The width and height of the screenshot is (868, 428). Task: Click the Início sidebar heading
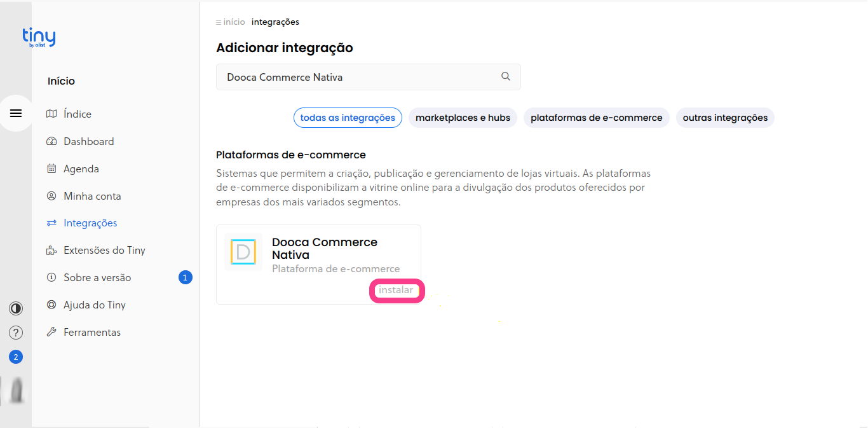tap(61, 81)
